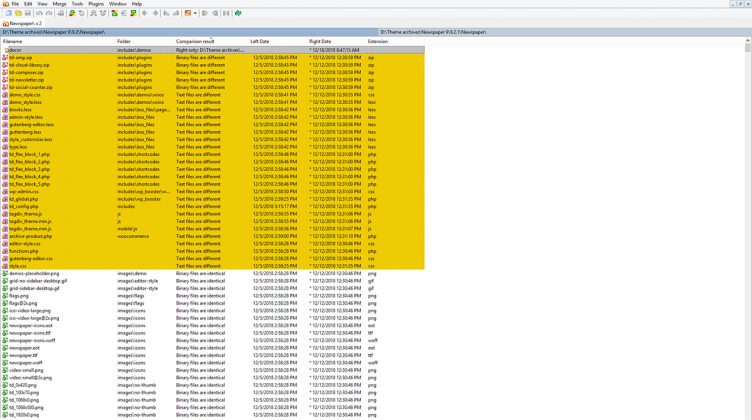Click the flags.png file icon
Screen dimensions: 752x420
[x=5, y=296]
